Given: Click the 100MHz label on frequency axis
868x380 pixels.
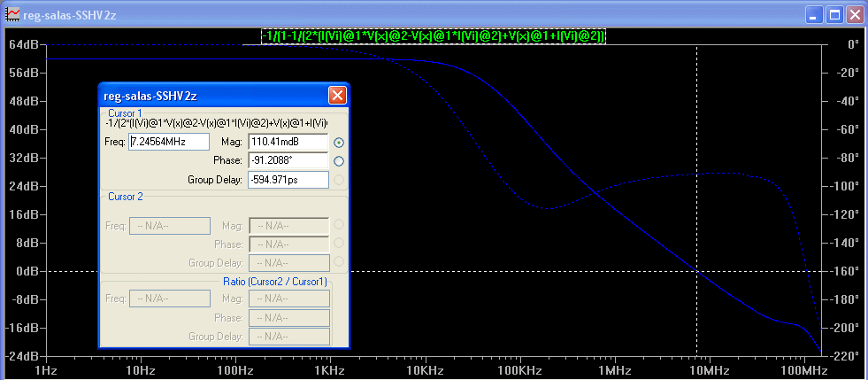Looking at the screenshot, I should point(803,370).
